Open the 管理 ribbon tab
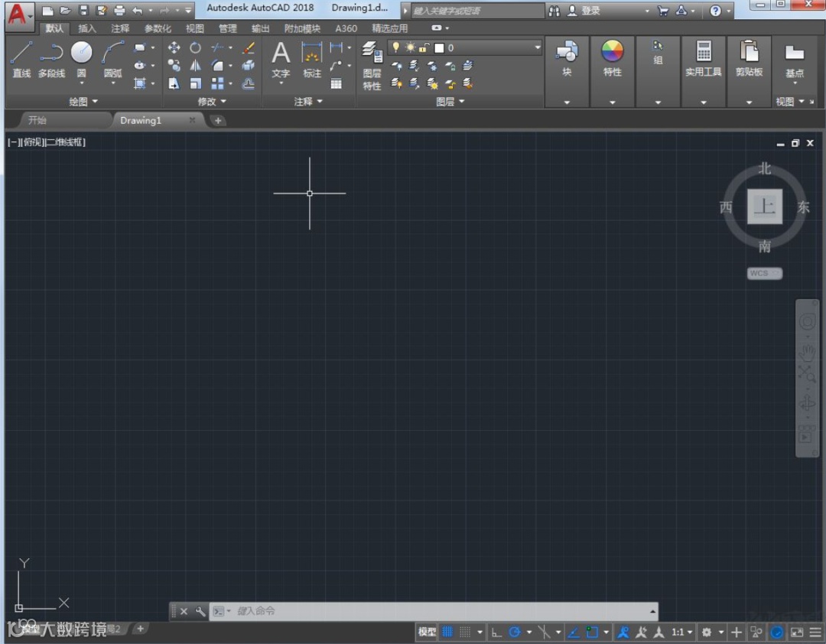826x644 pixels. 228,28
